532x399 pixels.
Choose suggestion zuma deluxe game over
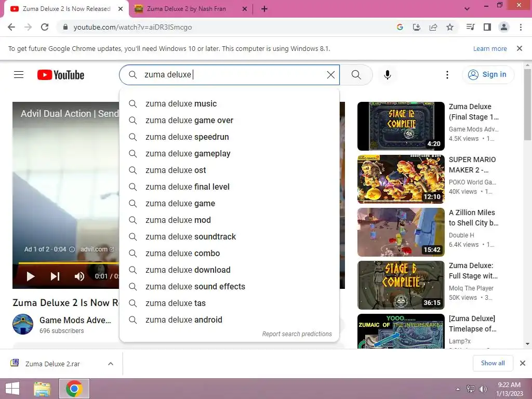[x=229, y=120]
